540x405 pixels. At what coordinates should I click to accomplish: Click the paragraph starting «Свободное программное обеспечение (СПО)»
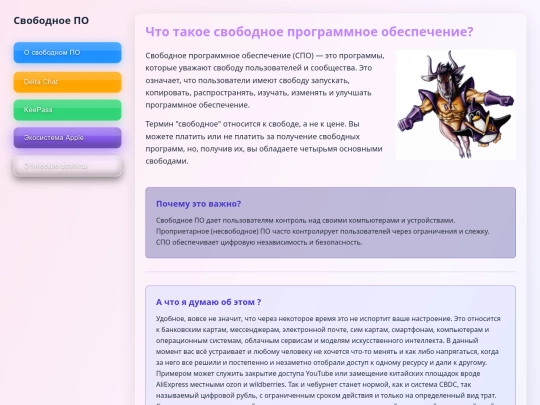click(265, 80)
